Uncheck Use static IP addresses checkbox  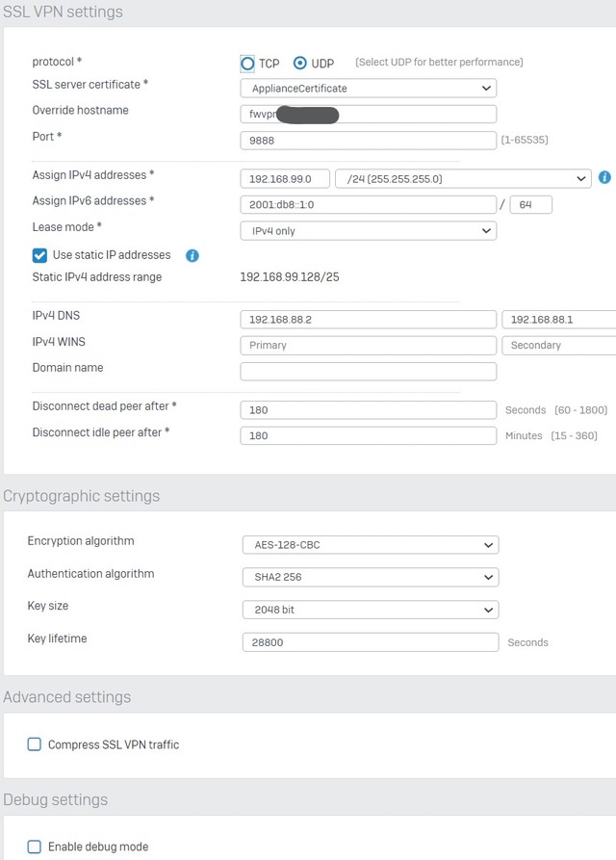(39, 255)
